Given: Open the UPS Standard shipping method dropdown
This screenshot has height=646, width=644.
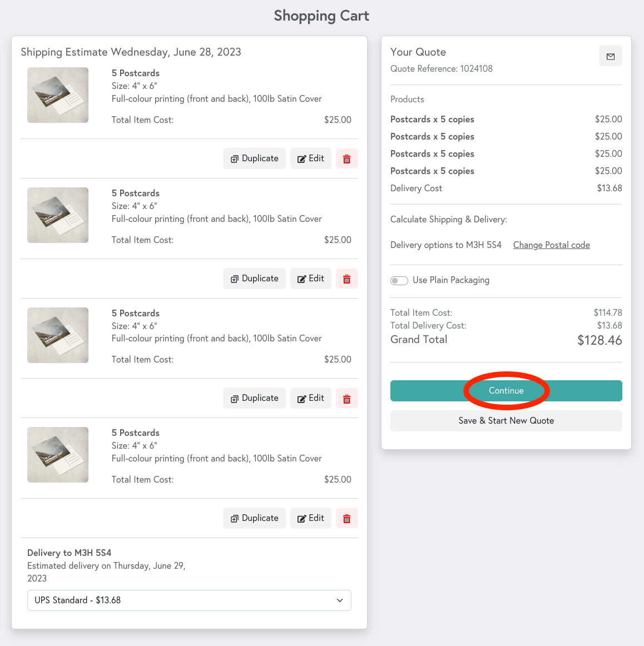Looking at the screenshot, I should click(189, 600).
